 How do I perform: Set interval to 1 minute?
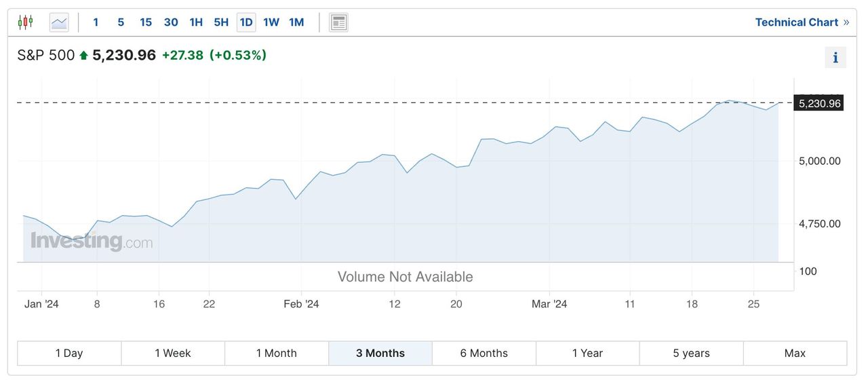tap(96, 22)
